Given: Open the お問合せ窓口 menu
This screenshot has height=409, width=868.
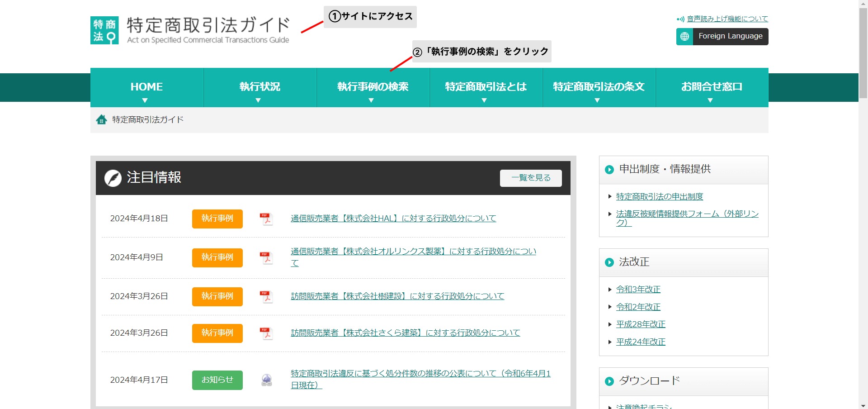Looking at the screenshot, I should coord(712,87).
